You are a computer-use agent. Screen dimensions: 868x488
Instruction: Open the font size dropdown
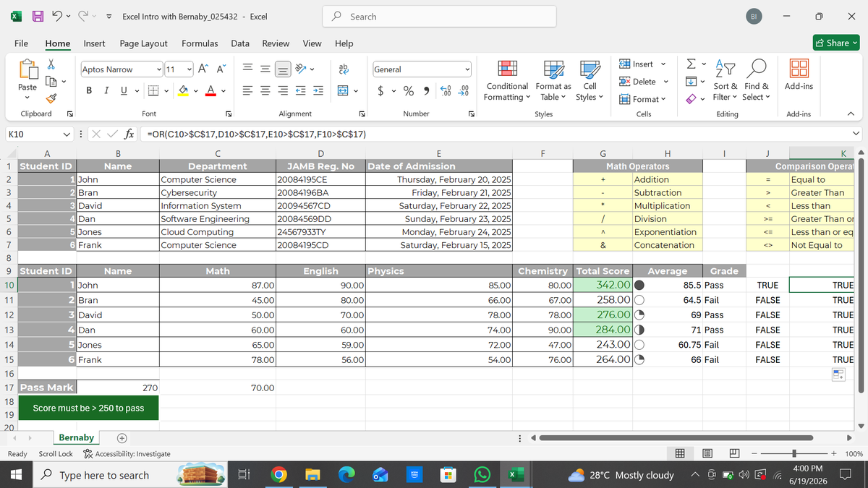point(190,69)
